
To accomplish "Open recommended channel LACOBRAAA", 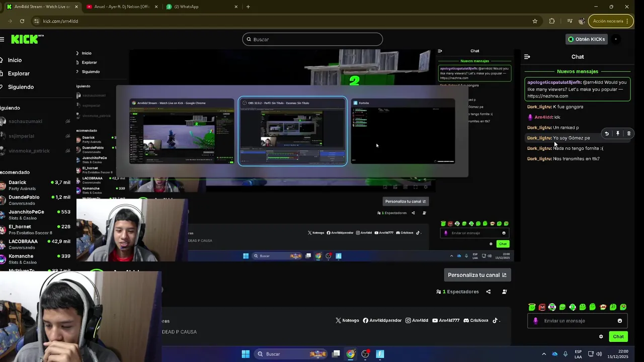I will [x=36, y=244].
